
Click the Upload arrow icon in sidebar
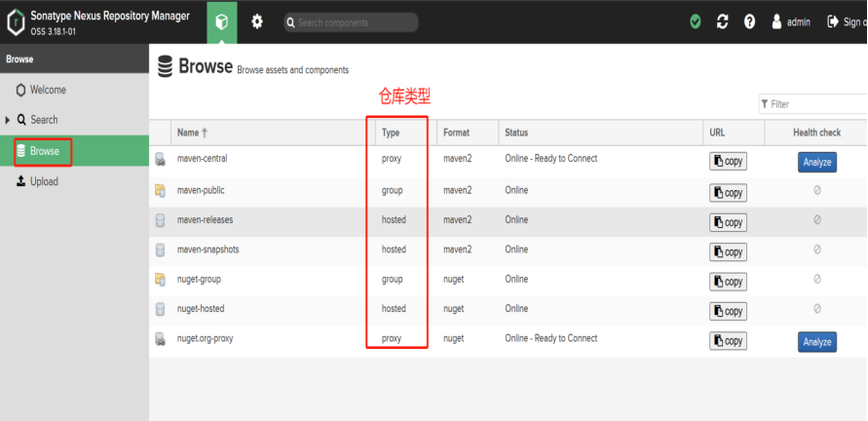(21, 181)
